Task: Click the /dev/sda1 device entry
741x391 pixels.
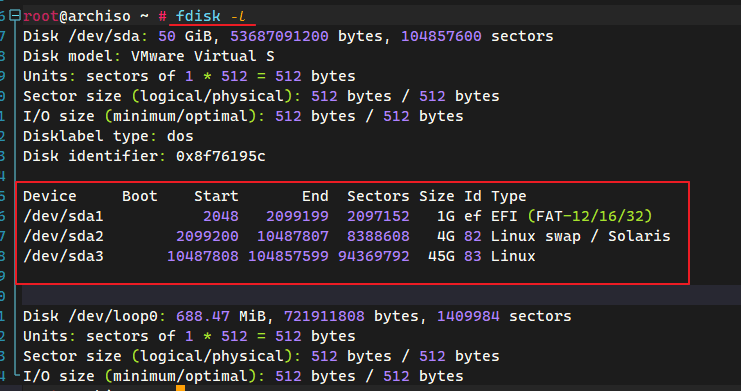Action: pyautogui.click(x=63, y=217)
